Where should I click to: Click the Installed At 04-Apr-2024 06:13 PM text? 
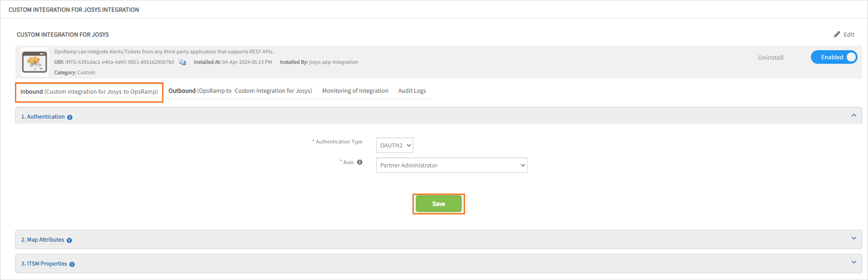(233, 62)
